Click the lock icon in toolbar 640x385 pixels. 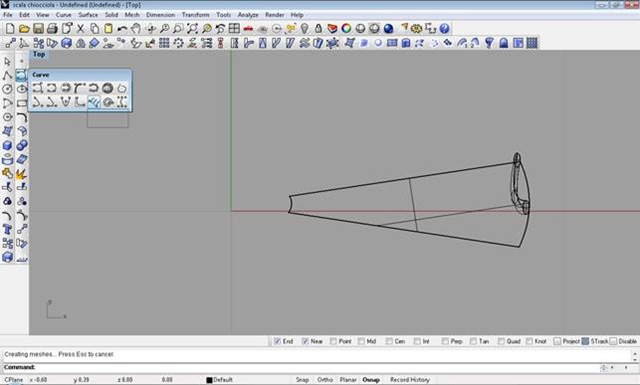[x=318, y=29]
